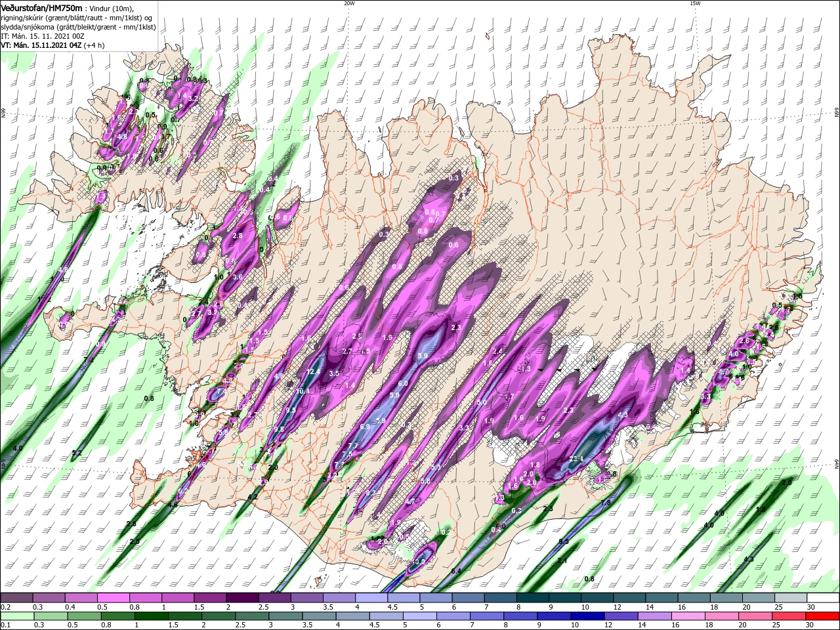Select the rigning/skúrir legend description line

click(x=76, y=17)
